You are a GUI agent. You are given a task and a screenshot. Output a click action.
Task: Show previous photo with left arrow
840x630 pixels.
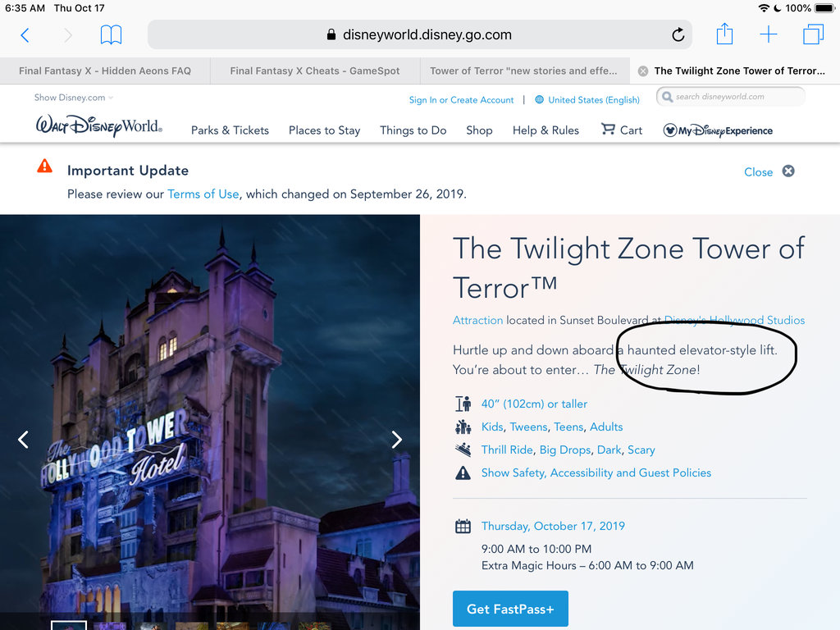tap(23, 440)
